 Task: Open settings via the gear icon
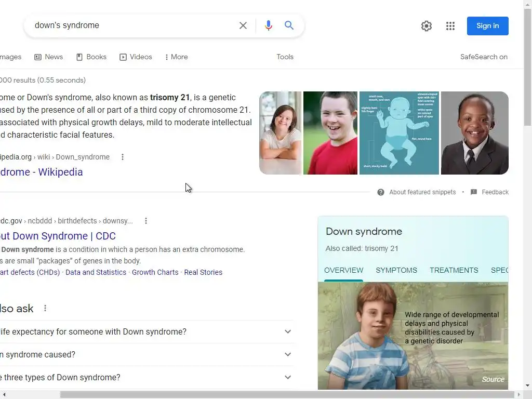tap(427, 26)
